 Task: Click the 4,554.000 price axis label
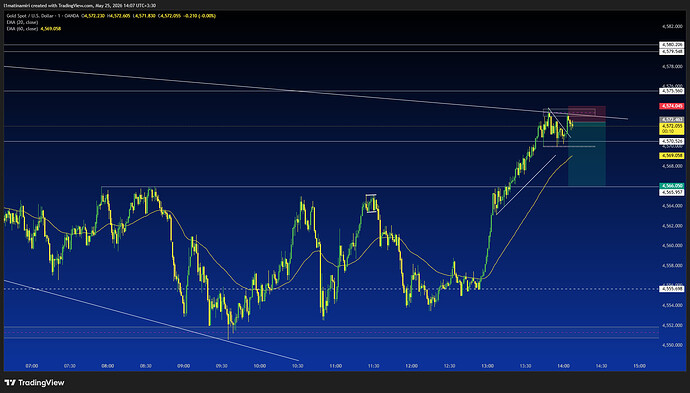click(x=672, y=305)
